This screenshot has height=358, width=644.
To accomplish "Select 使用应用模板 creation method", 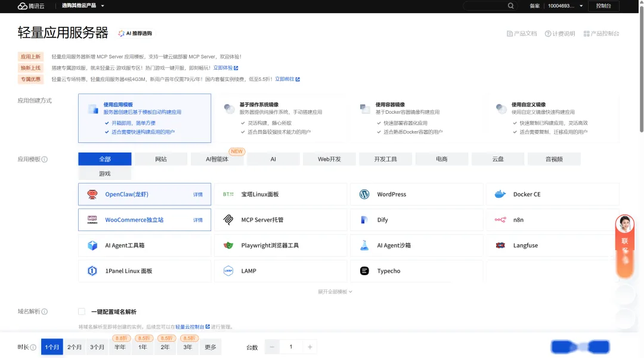I will pos(144,118).
